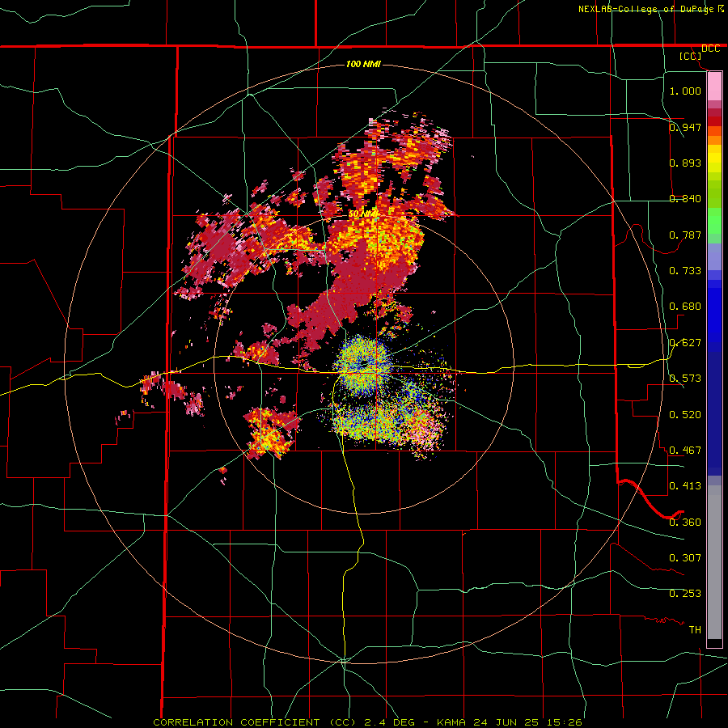Screen dimensions: 728x728
Task: Click the 0.307 scale label
Action: 685,558
